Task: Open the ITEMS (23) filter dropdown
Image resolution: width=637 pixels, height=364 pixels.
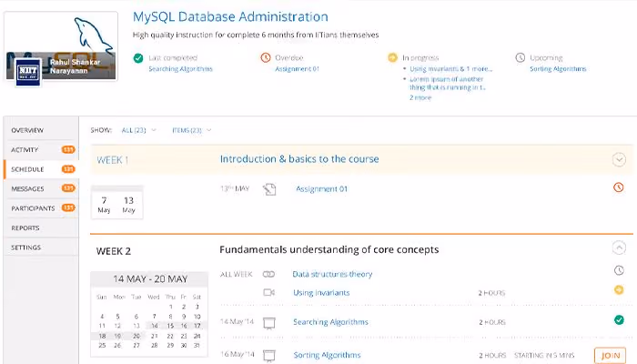Action: pyautogui.click(x=192, y=130)
